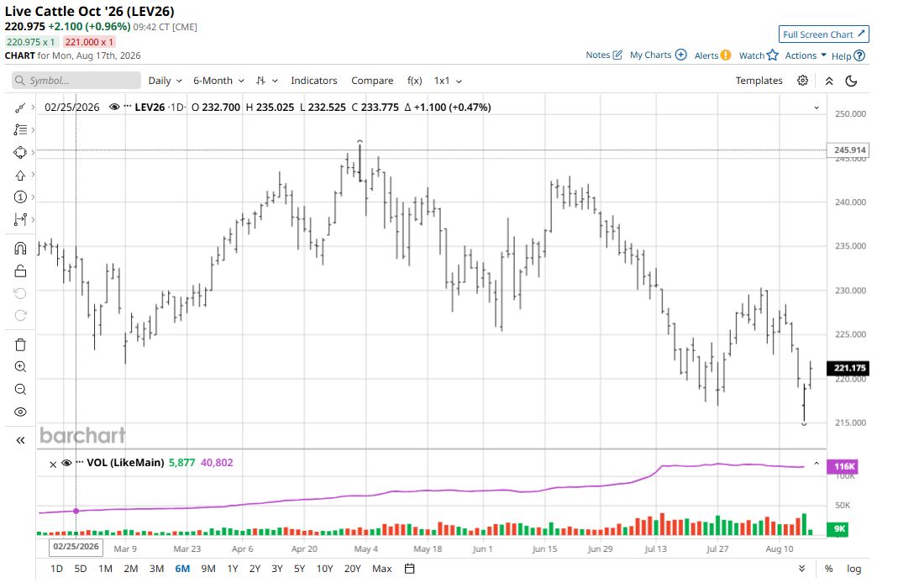
Task: Toggle percent scale button
Action: [829, 569]
